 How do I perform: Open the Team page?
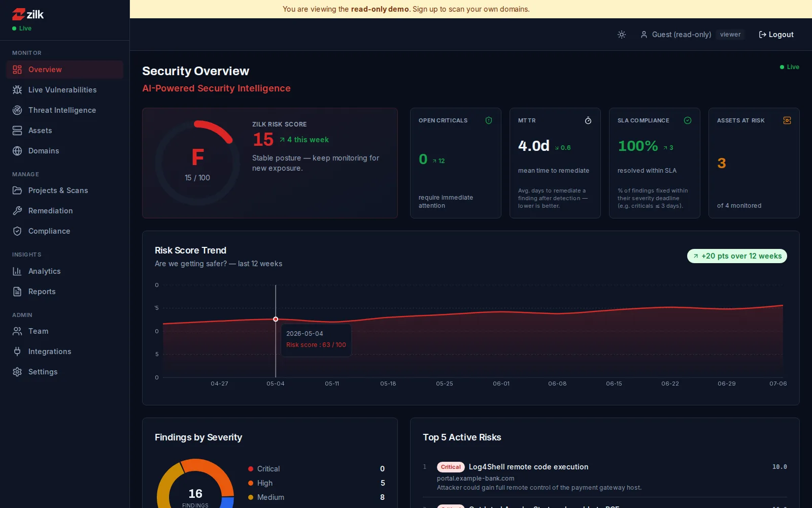65,331
